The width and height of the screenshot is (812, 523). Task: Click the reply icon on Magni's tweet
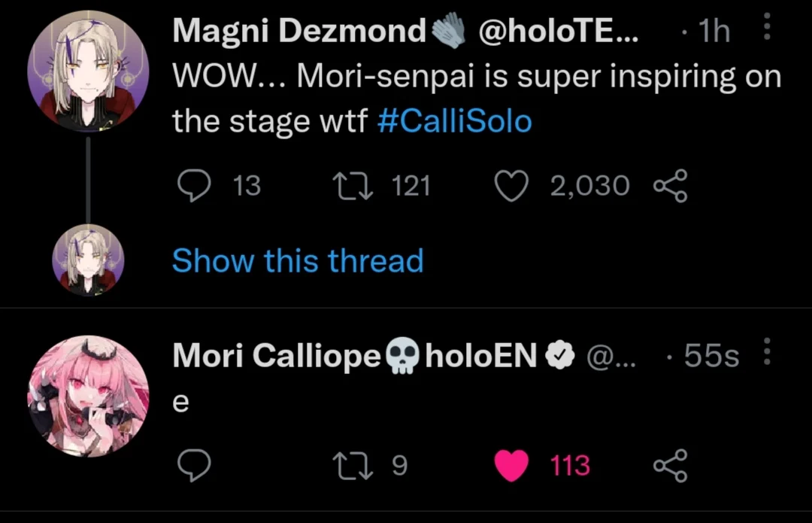click(x=195, y=185)
